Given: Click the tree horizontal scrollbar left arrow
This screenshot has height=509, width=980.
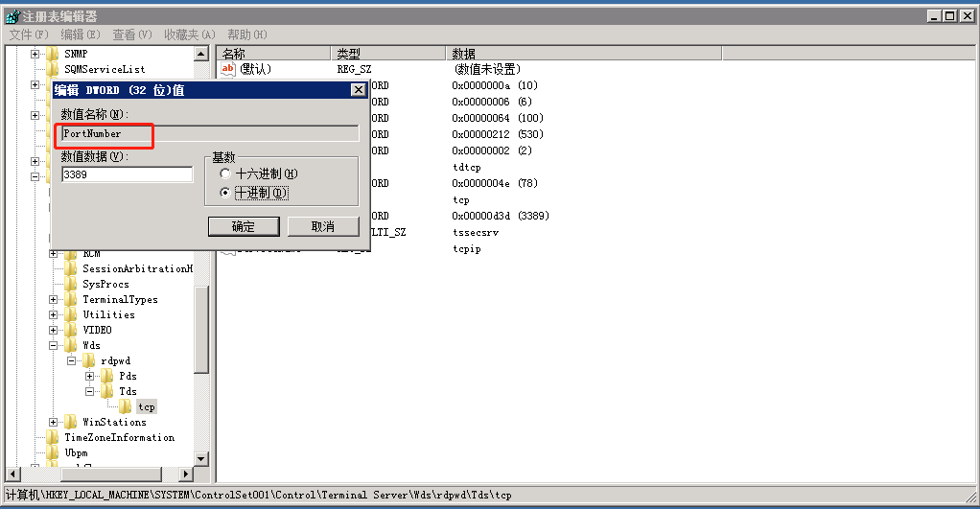Looking at the screenshot, I should (x=12, y=474).
